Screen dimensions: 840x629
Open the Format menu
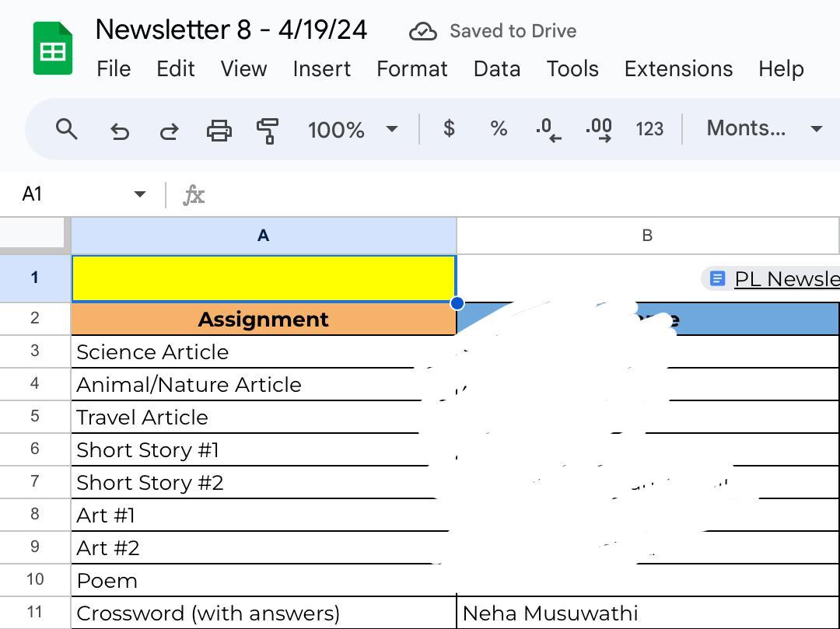412,69
